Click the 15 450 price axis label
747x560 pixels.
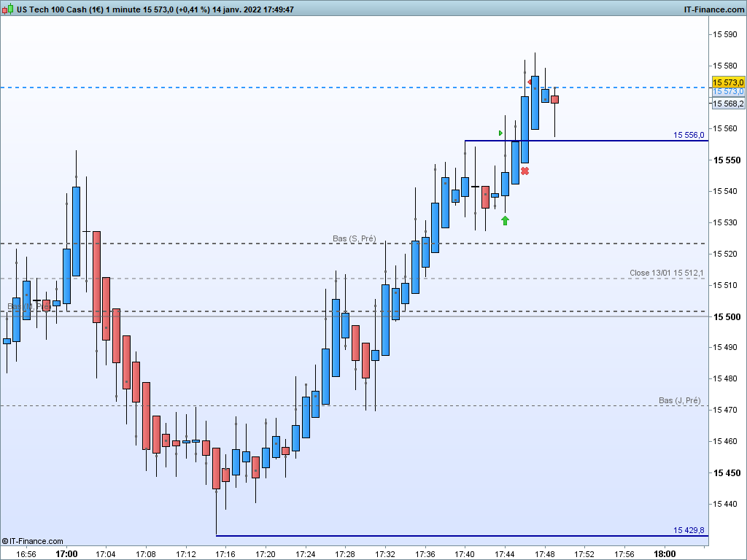727,473
